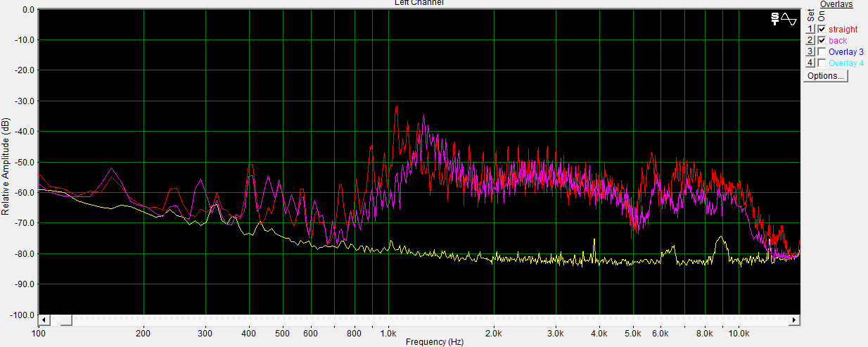Click the cyan 'Overlay 4' label
The width and height of the screenshot is (868, 347).
(x=846, y=63)
